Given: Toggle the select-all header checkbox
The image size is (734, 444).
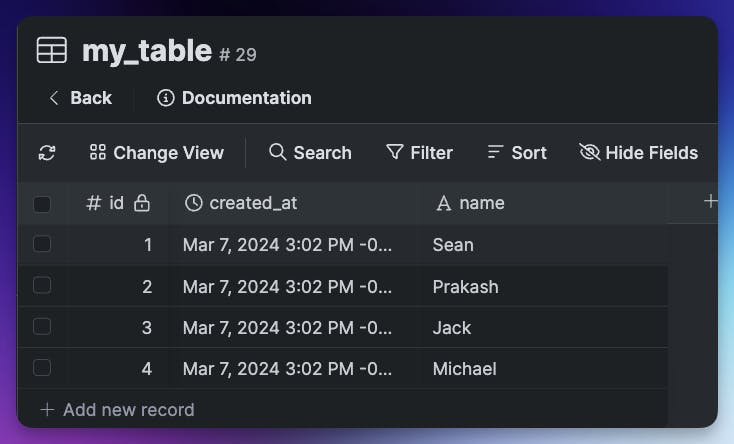Looking at the screenshot, I should (x=42, y=204).
